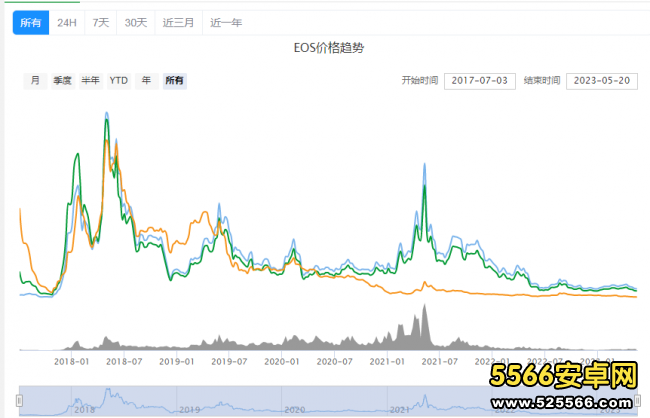Select the 所有 time range tab

(31, 22)
